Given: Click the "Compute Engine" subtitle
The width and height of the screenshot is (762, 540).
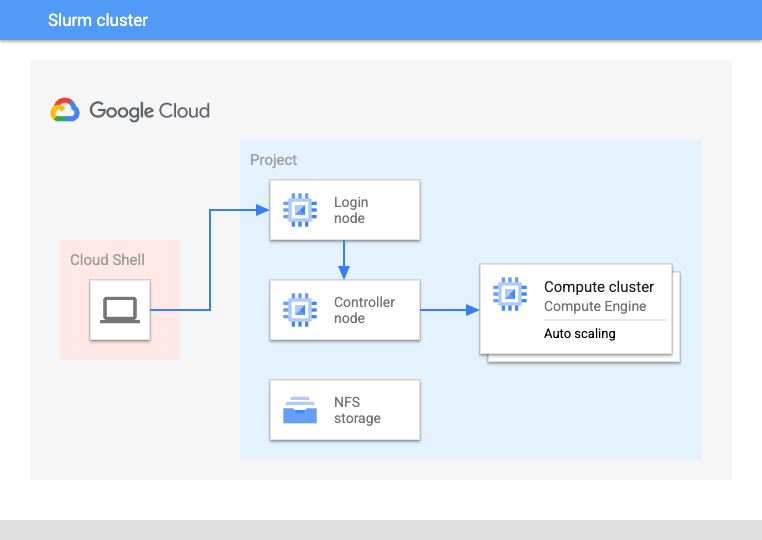Looking at the screenshot, I should (595, 307).
